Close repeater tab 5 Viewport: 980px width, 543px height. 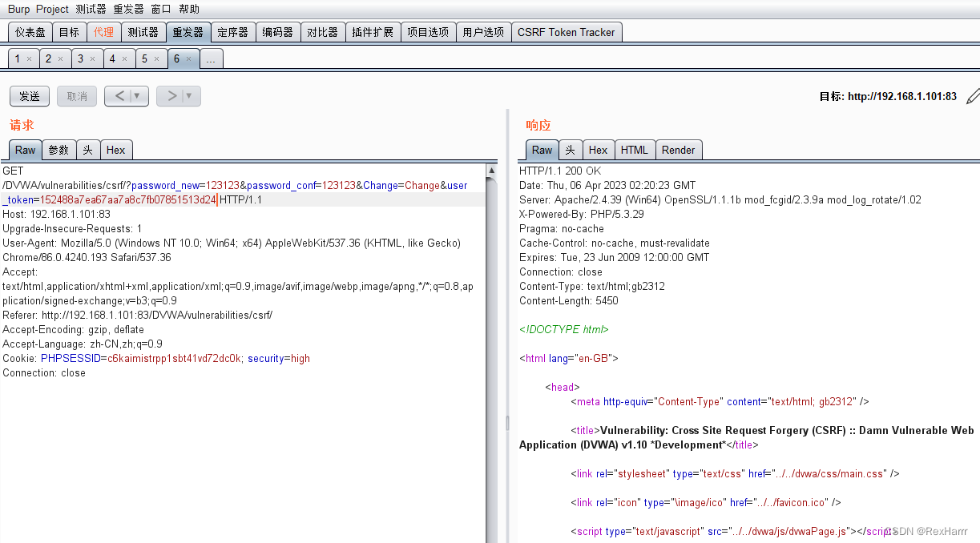(x=156, y=59)
